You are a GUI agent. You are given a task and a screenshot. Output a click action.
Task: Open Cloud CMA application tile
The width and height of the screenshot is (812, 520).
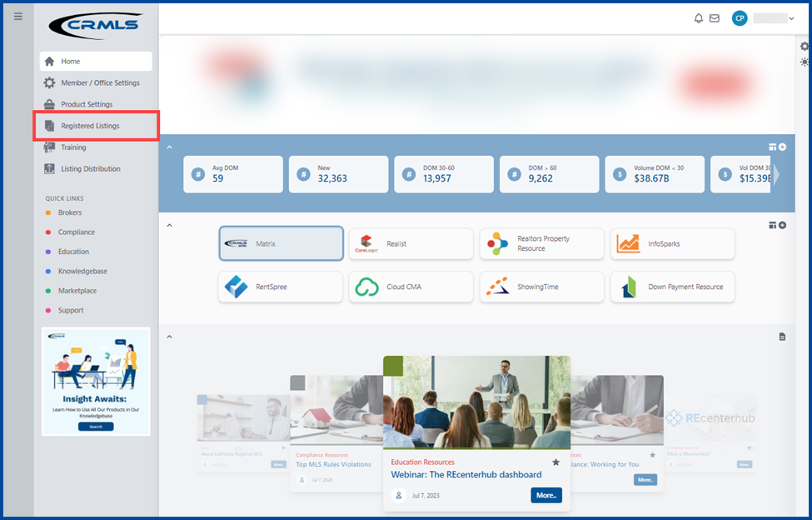411,287
